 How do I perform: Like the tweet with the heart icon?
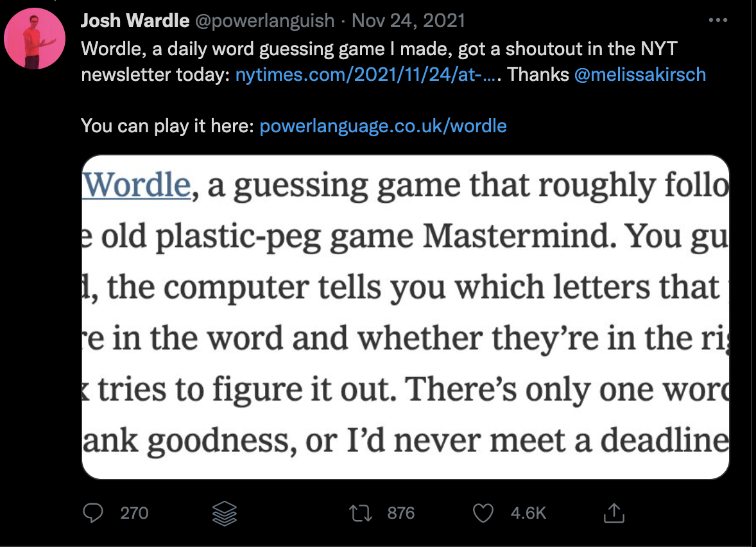pos(483,513)
